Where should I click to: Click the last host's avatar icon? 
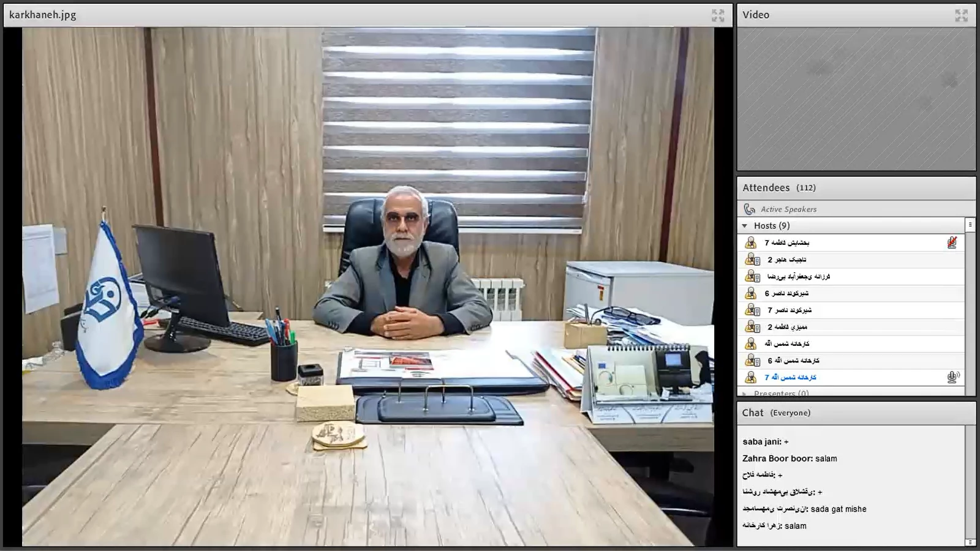click(x=750, y=377)
